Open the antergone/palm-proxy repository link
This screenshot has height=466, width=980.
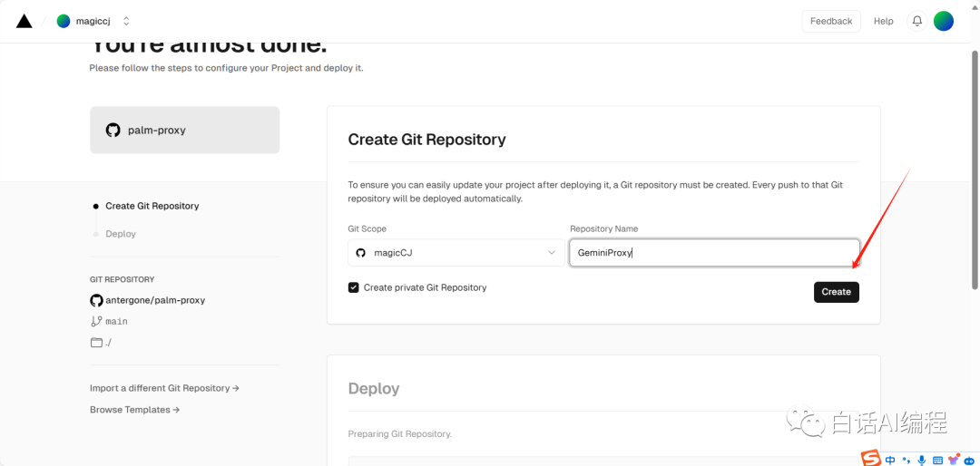pyautogui.click(x=155, y=300)
